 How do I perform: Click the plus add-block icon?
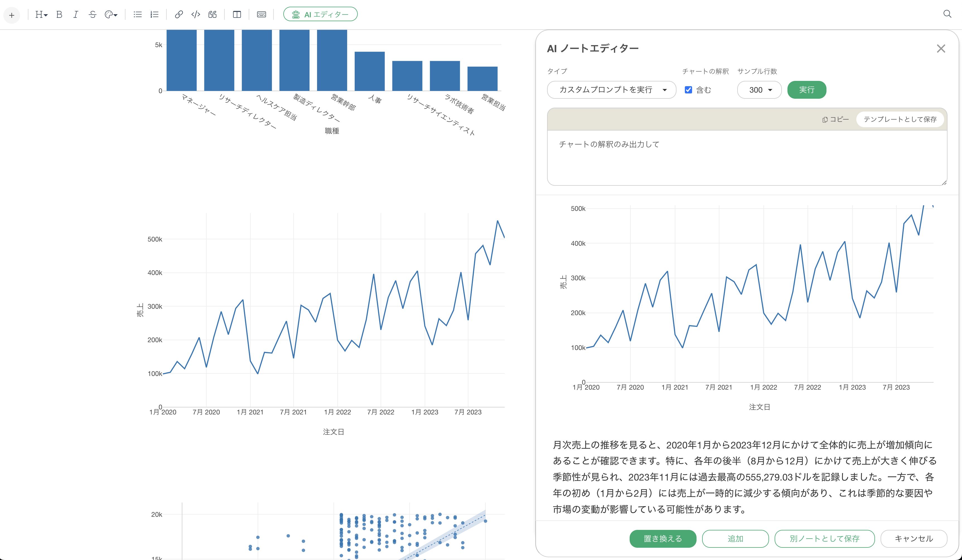click(x=12, y=15)
